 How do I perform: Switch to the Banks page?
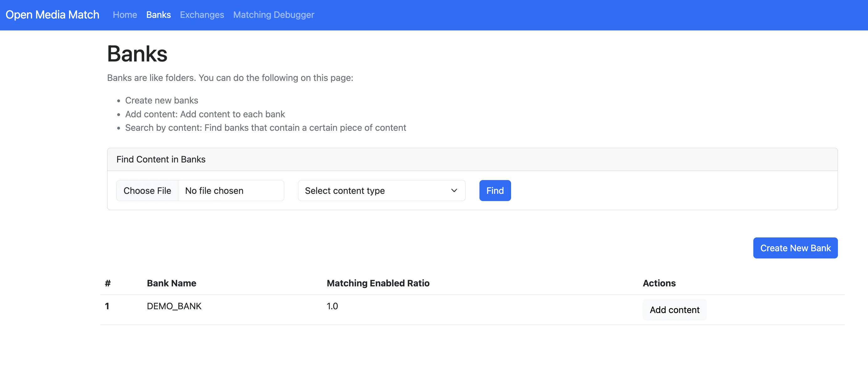click(x=158, y=15)
